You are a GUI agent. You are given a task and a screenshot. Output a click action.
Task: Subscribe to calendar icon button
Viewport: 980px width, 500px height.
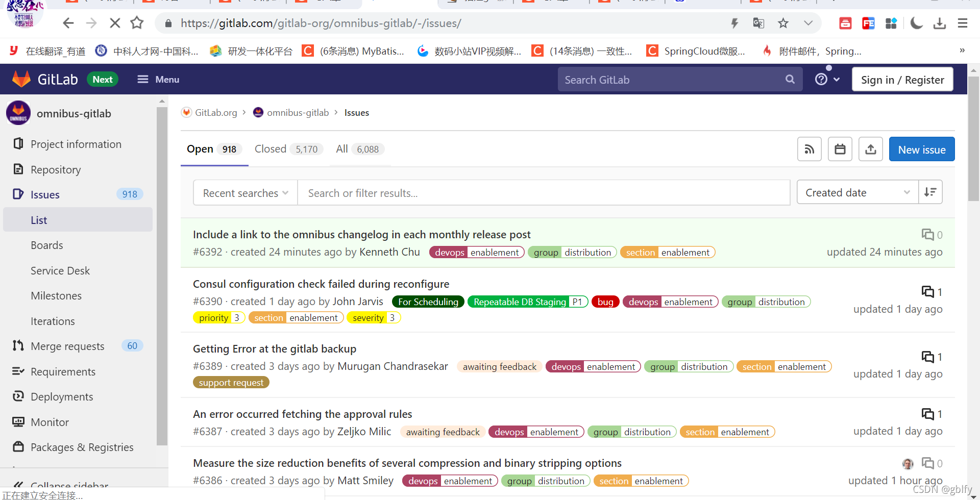[x=840, y=149]
